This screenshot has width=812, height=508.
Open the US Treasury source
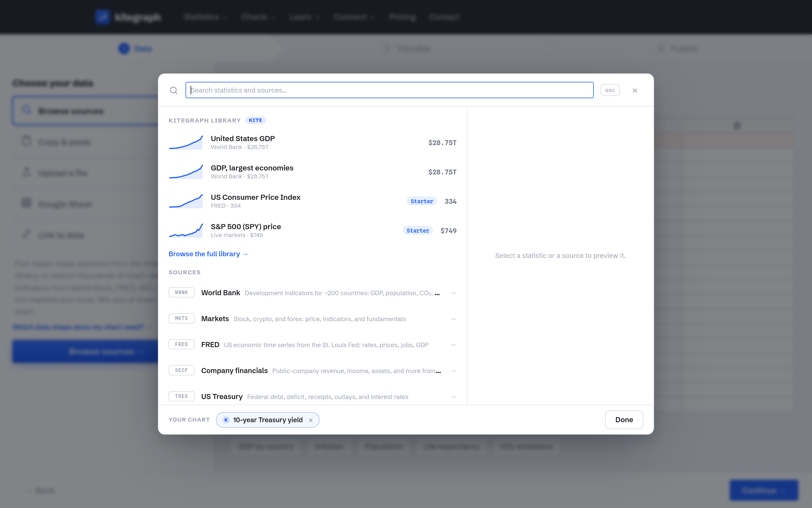(312, 397)
